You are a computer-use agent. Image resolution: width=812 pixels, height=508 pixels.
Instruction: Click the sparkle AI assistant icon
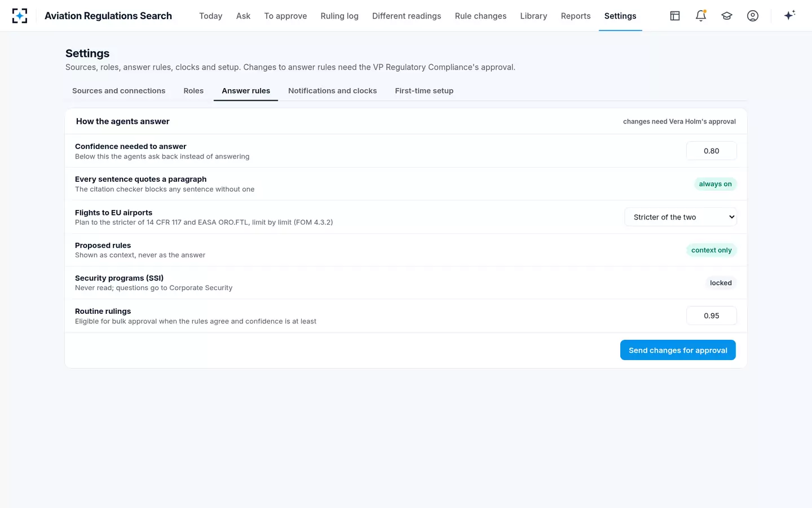click(x=789, y=15)
